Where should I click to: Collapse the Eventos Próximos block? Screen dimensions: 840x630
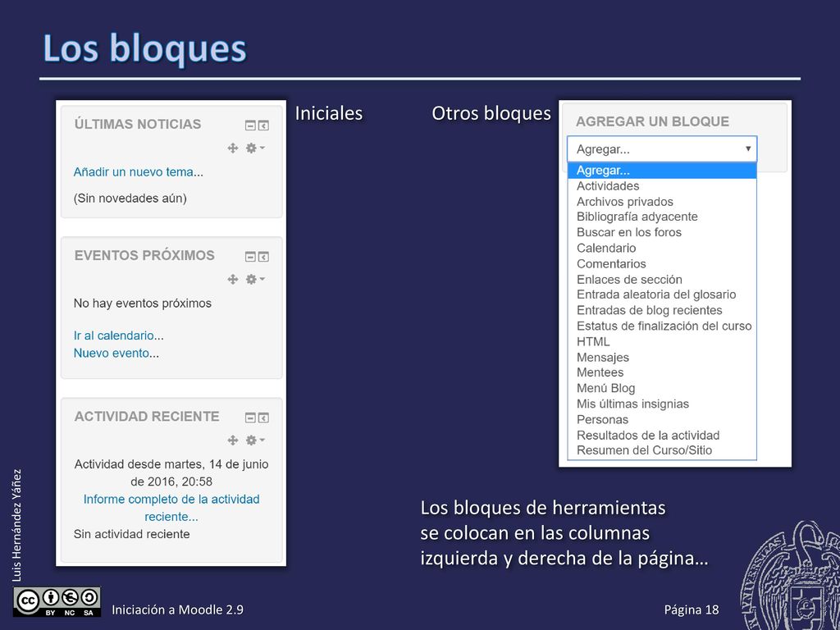250,257
